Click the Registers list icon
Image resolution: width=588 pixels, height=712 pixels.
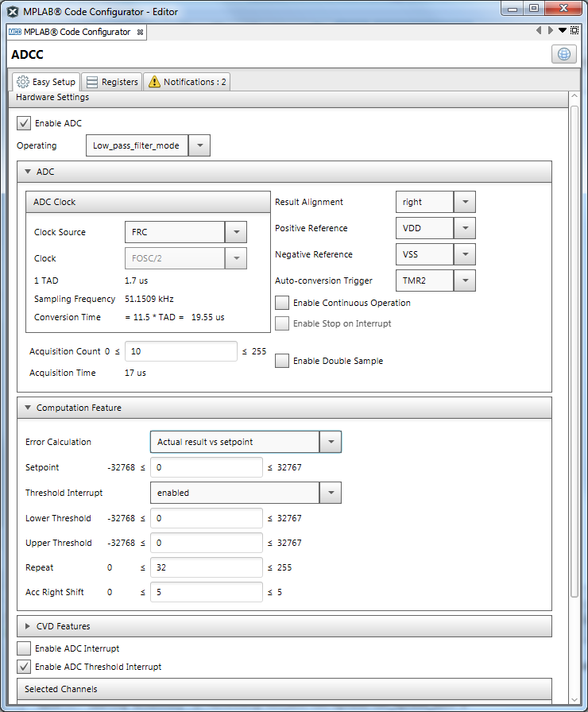point(92,82)
